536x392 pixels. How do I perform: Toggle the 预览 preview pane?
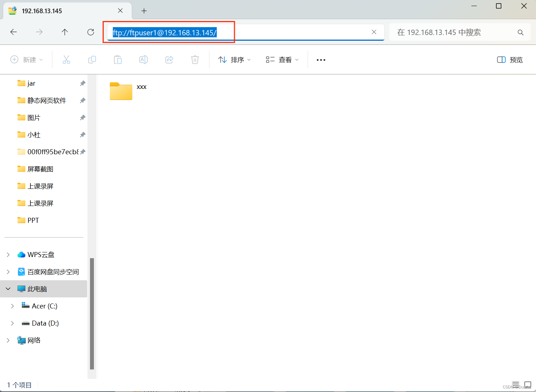coord(510,60)
